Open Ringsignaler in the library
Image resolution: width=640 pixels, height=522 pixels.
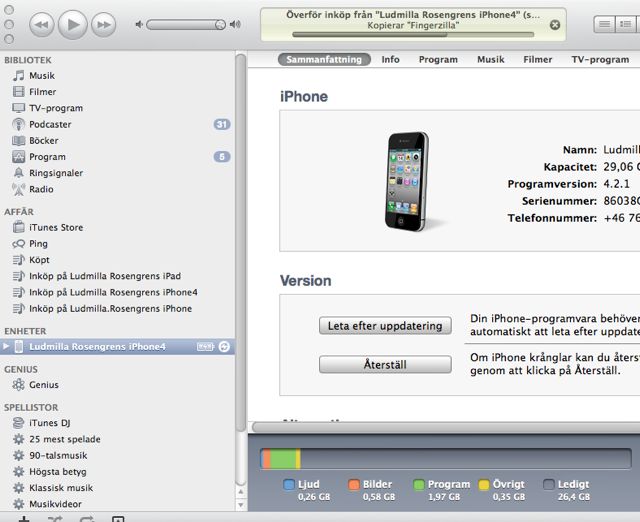click(x=57, y=173)
